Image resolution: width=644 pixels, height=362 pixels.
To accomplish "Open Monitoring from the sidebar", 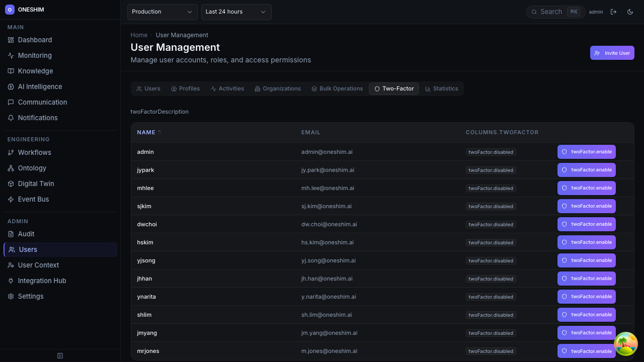I will (x=34, y=55).
